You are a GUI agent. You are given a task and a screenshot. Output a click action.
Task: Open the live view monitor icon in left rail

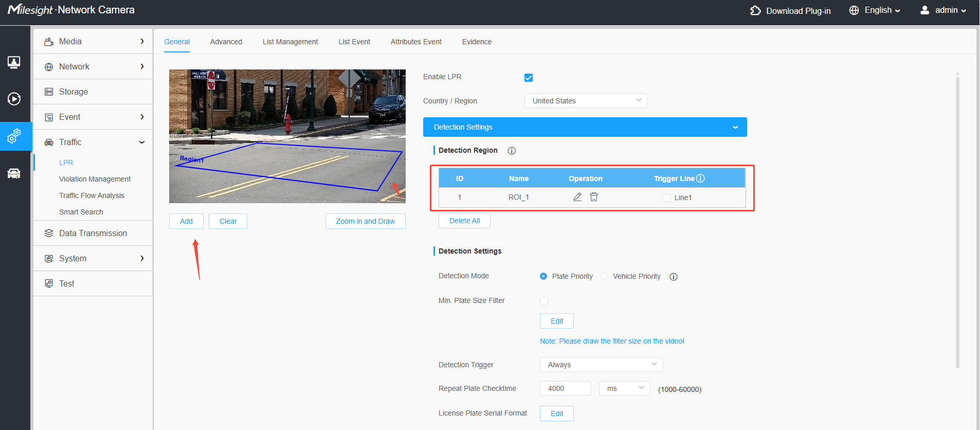14,62
